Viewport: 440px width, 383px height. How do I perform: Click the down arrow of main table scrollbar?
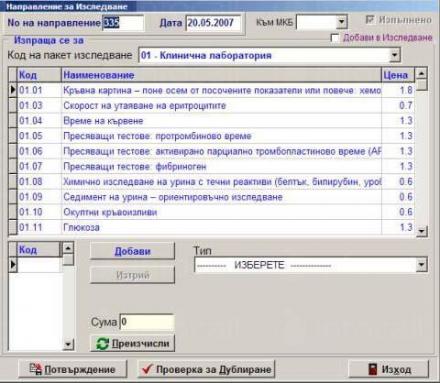[x=422, y=231]
